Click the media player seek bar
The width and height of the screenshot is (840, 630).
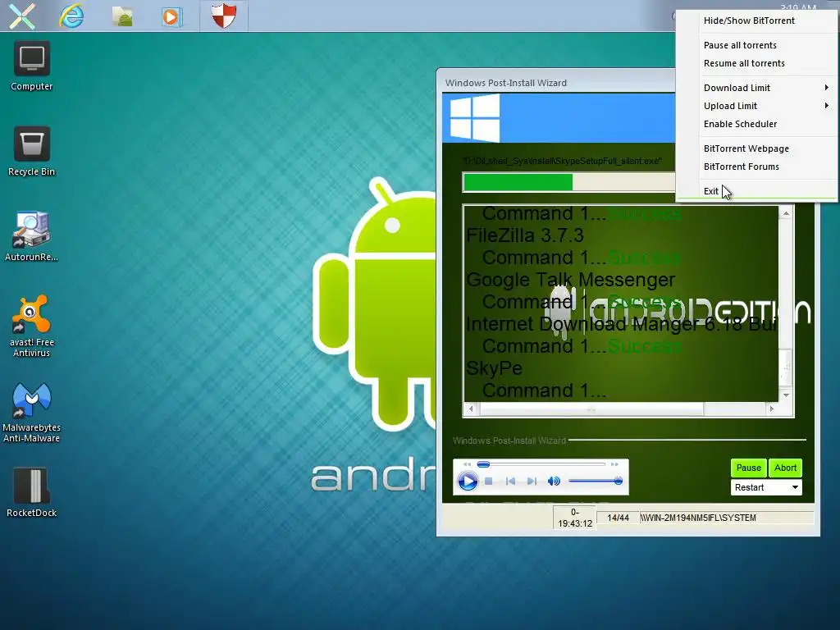(x=541, y=464)
